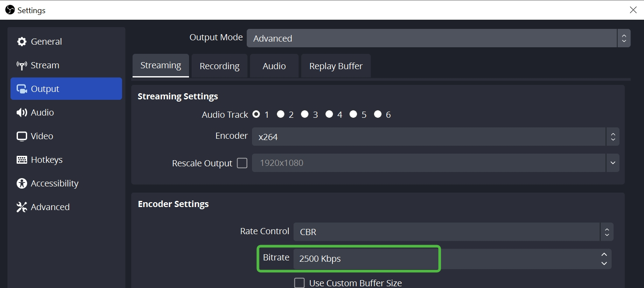Expand the Encoder x264 dropdown

[x=435, y=137]
